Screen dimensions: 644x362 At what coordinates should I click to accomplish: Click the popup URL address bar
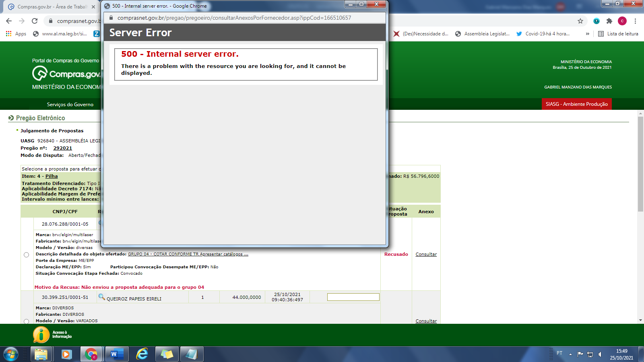[234, 18]
